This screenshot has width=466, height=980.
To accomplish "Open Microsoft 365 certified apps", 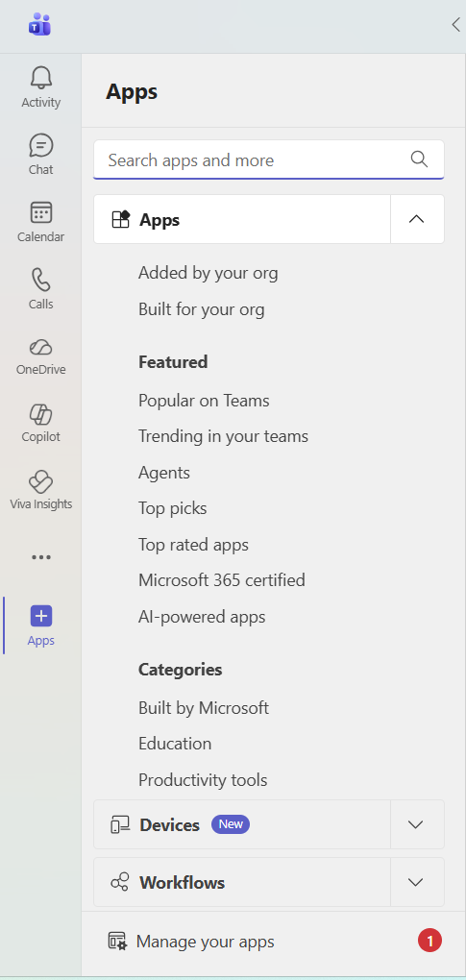I will 222,580.
